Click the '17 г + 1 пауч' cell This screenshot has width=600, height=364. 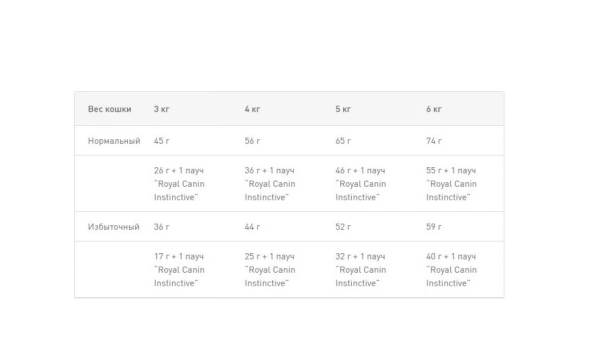(x=179, y=270)
